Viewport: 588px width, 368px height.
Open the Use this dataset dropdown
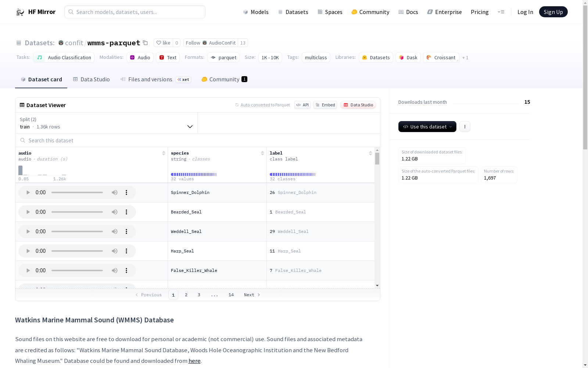tap(427, 127)
